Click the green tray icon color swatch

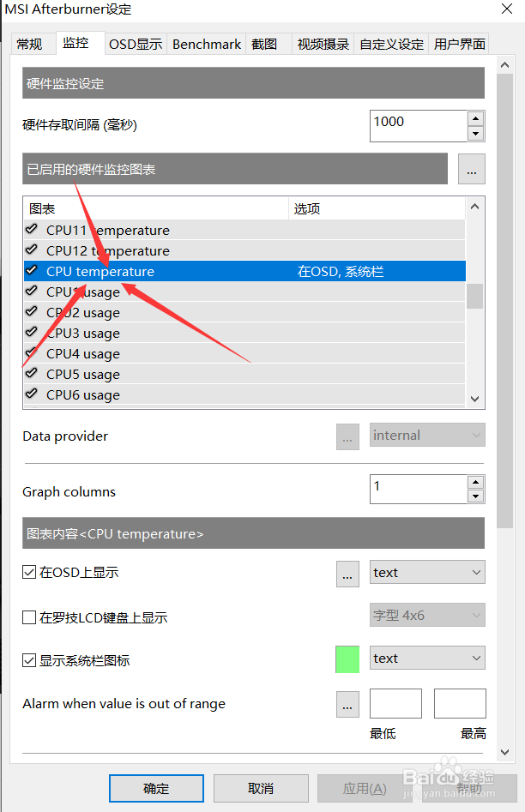[347, 659]
